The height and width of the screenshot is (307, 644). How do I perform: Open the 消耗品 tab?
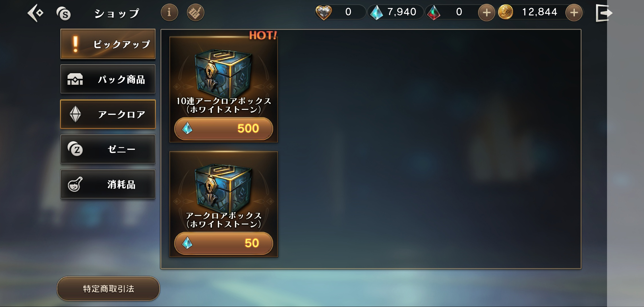pyautogui.click(x=108, y=184)
